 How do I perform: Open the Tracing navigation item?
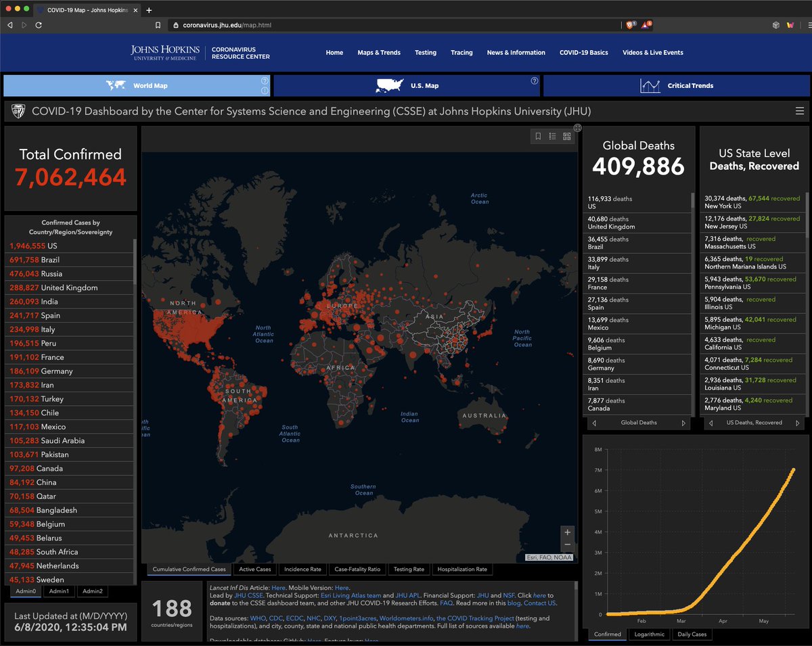(x=461, y=53)
